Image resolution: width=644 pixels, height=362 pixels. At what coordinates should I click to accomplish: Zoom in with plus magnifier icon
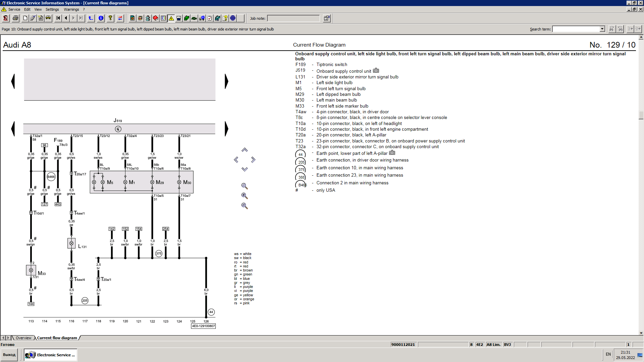pyautogui.click(x=245, y=196)
